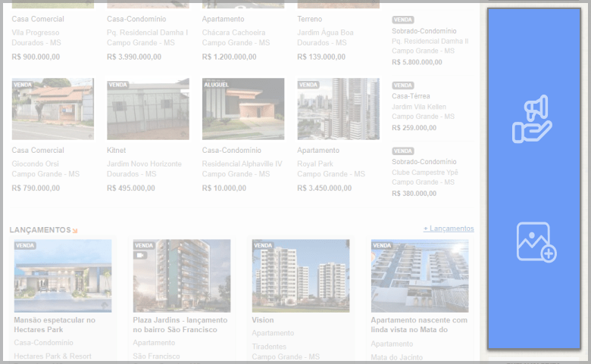The width and height of the screenshot is (591, 364).
Task: Click the price R$ 139.000,00
Action: pyautogui.click(x=321, y=57)
